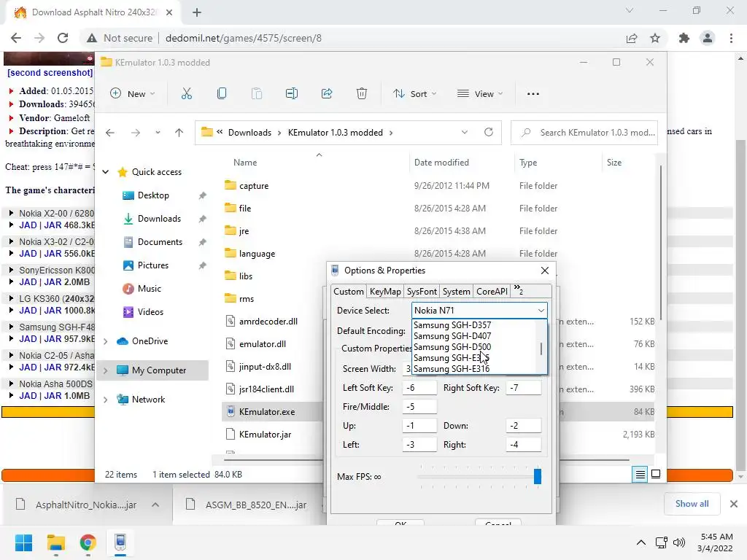
Task: Switch to the SysFont tab
Action: 422,292
